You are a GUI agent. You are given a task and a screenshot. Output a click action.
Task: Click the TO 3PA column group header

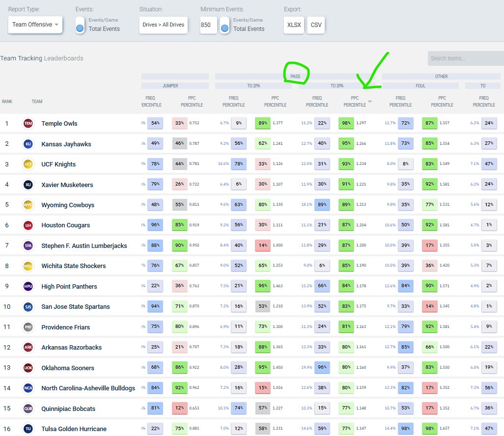click(x=337, y=86)
